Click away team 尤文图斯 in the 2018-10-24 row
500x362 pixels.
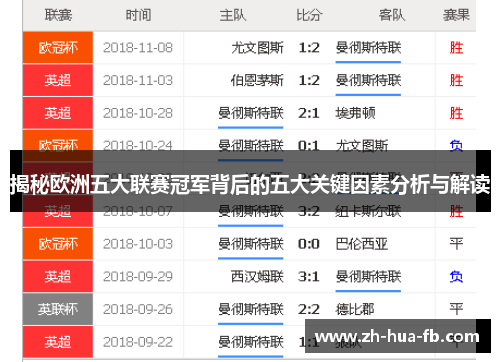[362, 145]
